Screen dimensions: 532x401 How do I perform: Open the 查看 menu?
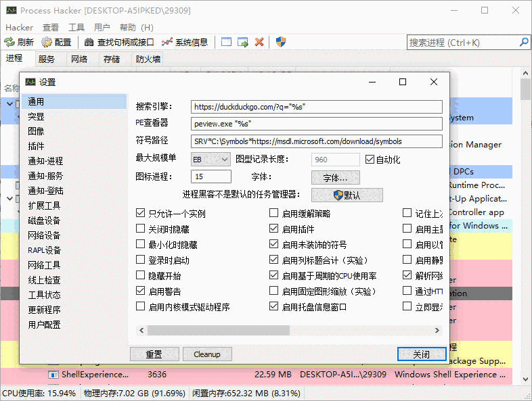[51, 28]
